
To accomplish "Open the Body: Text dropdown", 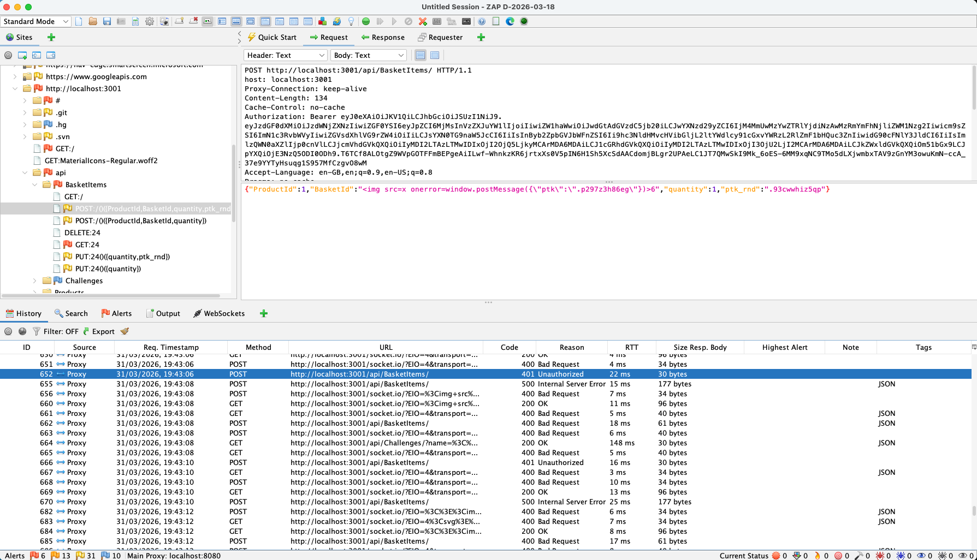I will click(x=369, y=55).
